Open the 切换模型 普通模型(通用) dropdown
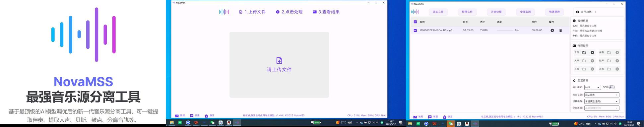The image size is (644, 127). [602, 102]
